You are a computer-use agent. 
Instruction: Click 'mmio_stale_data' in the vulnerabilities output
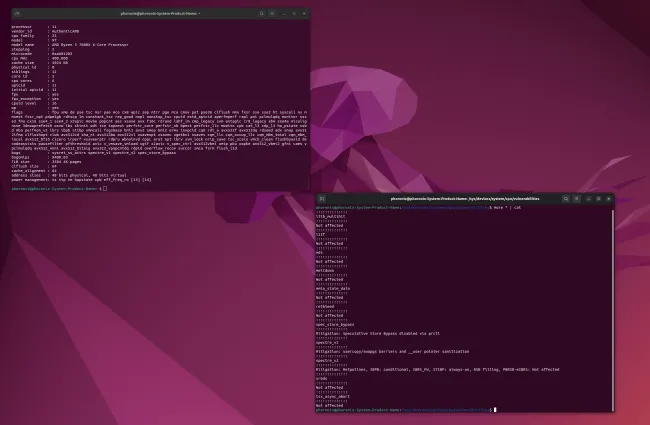pyautogui.click(x=333, y=289)
